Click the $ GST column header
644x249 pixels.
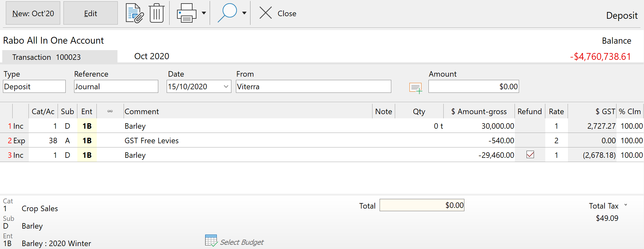(592, 112)
